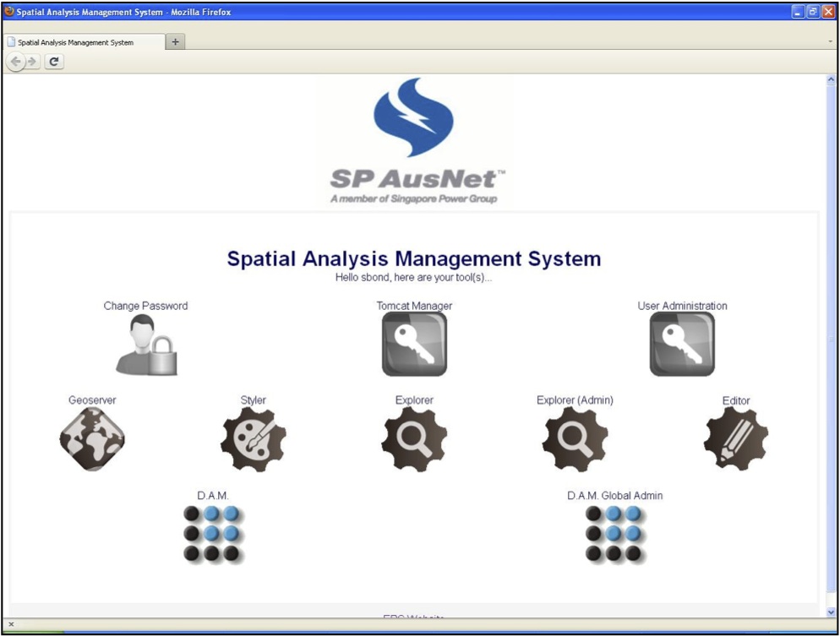Open User Administration key icon
The width and height of the screenshot is (840, 636).
682,344
